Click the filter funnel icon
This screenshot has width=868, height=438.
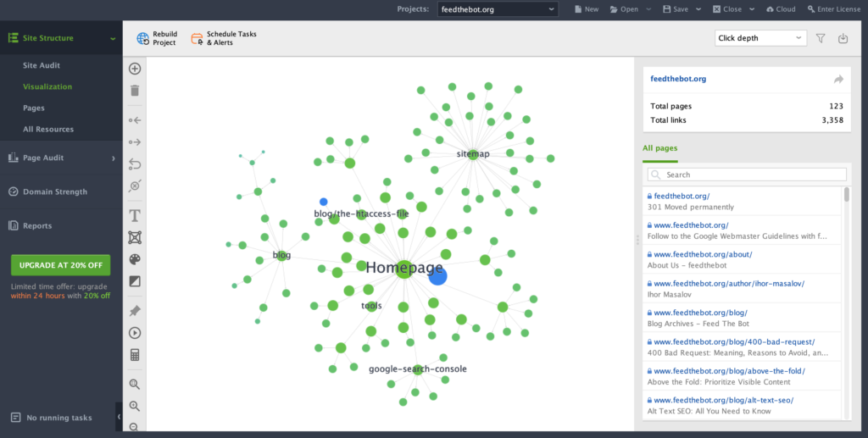click(821, 38)
